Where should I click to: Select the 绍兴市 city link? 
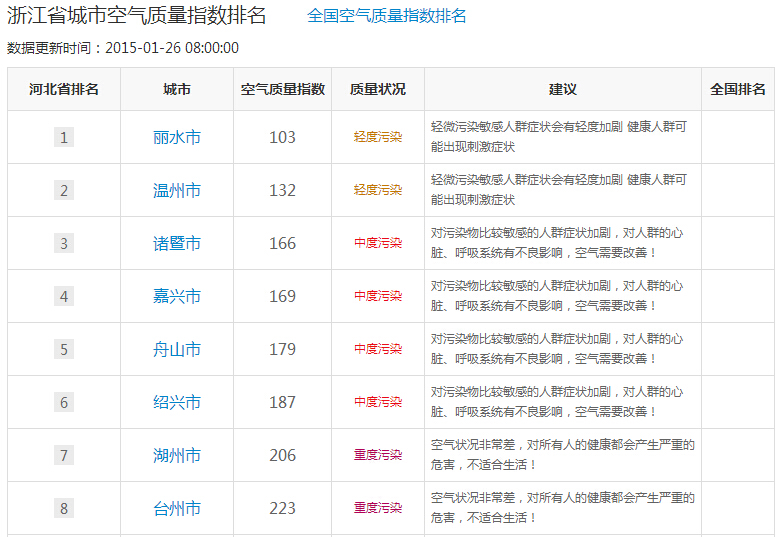point(177,402)
